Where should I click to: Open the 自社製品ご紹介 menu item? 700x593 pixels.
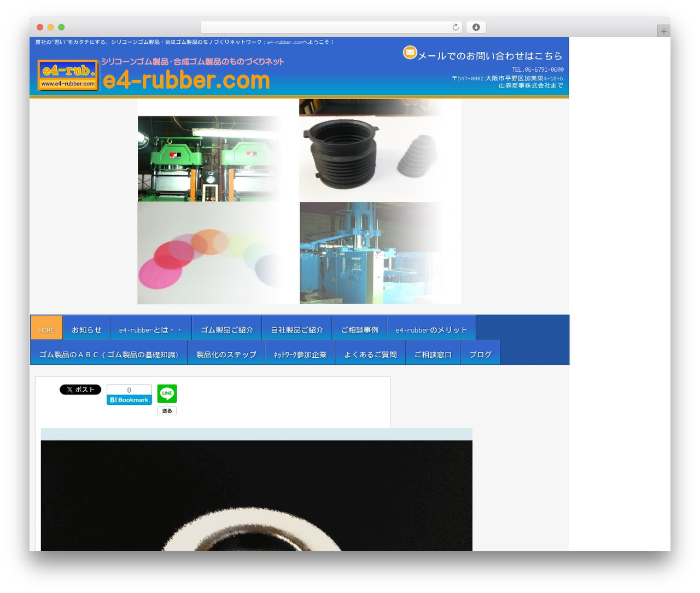pyautogui.click(x=297, y=328)
